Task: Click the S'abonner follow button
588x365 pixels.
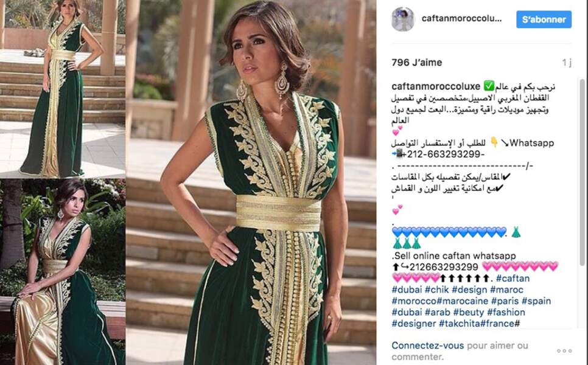Action: tap(544, 19)
